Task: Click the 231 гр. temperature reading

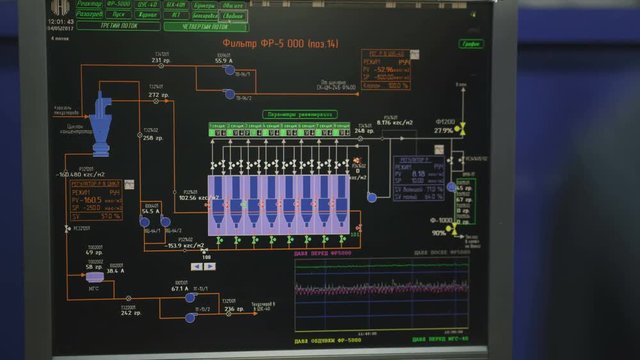Action: click(161, 60)
